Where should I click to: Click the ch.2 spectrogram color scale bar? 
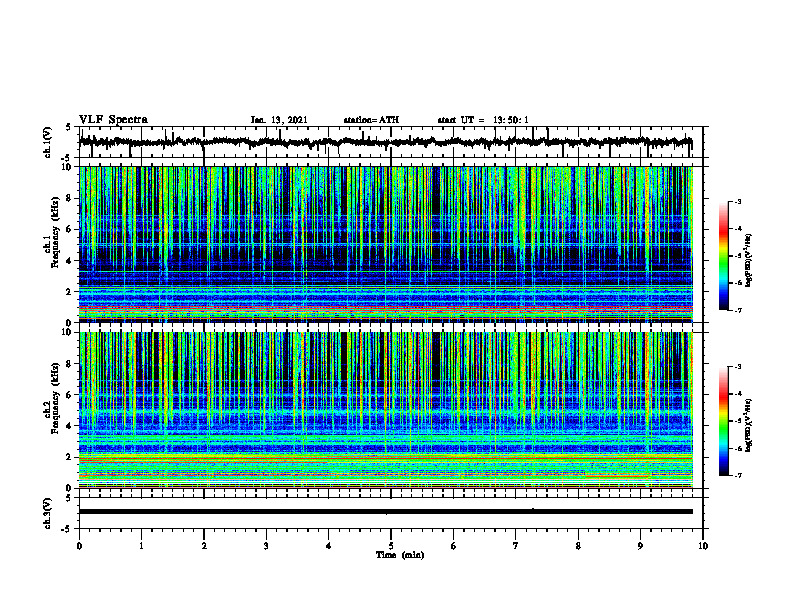723,421
